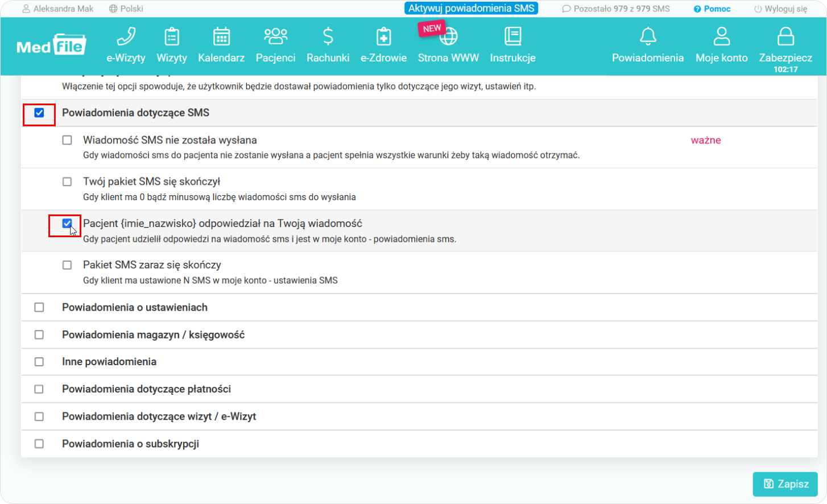
Task: Check Wiadomość SMS nie została wysłana
Action: click(x=67, y=140)
